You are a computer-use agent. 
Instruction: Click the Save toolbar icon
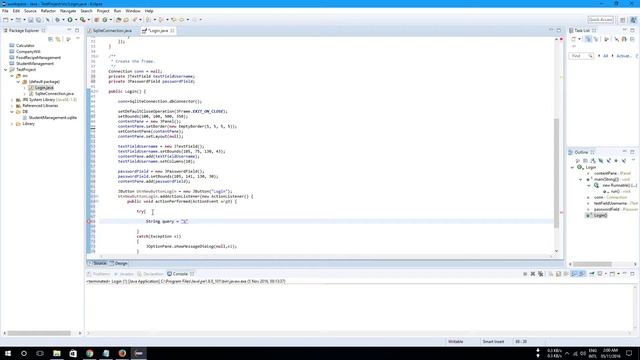point(31,20)
